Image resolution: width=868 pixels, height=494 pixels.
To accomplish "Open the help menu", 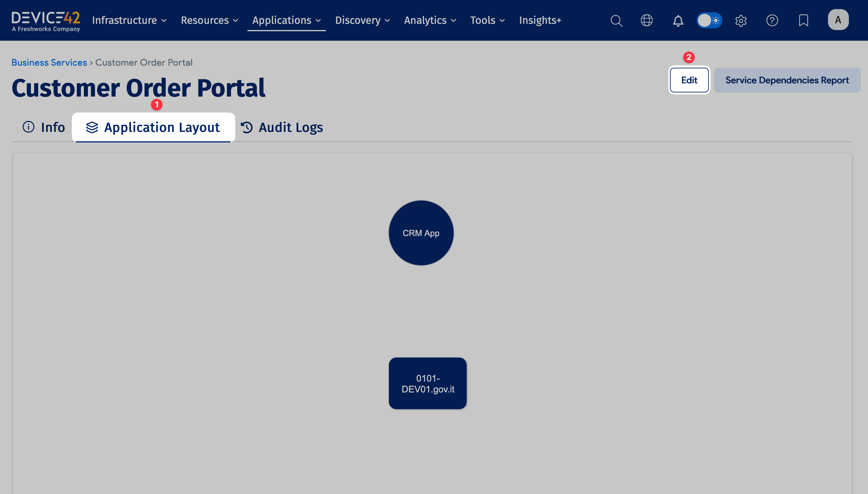I will tap(772, 21).
